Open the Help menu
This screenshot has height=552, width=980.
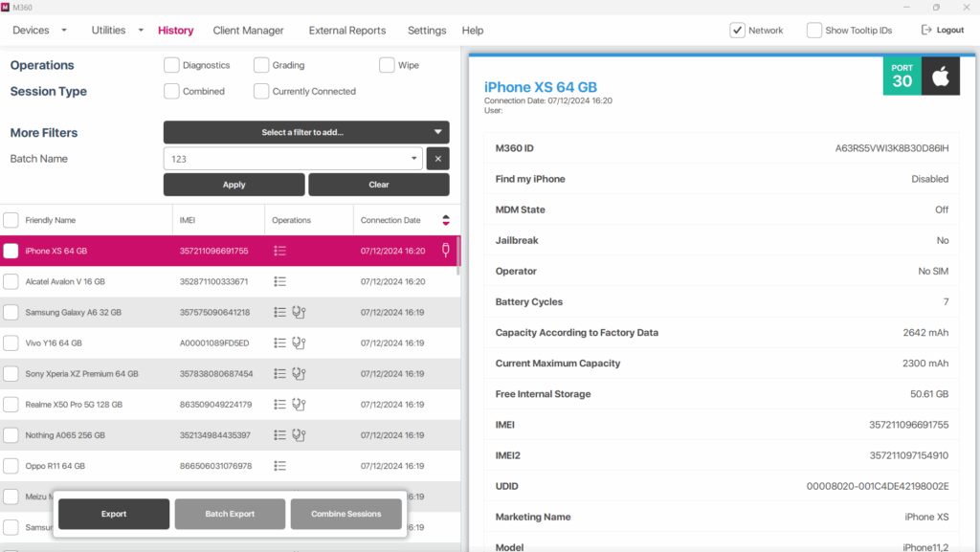tap(473, 31)
